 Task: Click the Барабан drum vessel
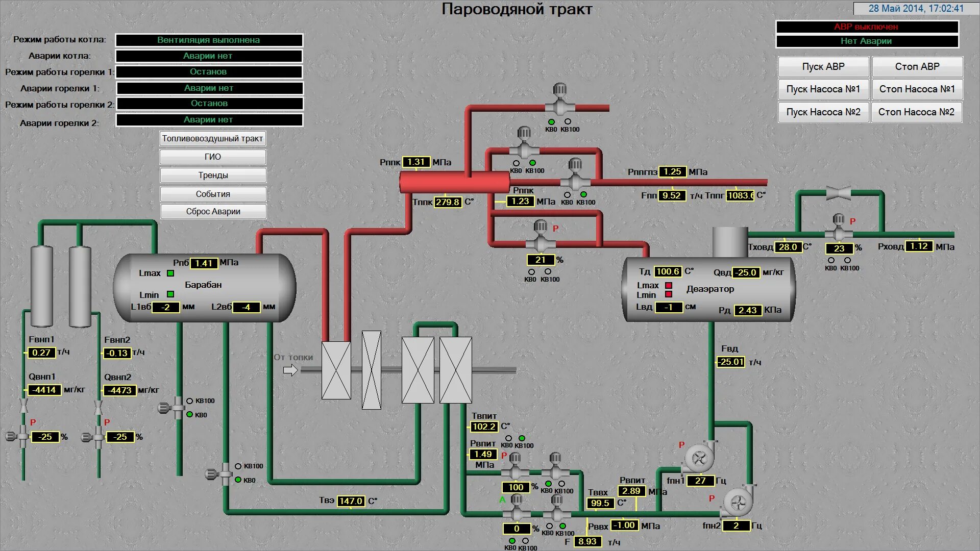tap(204, 286)
